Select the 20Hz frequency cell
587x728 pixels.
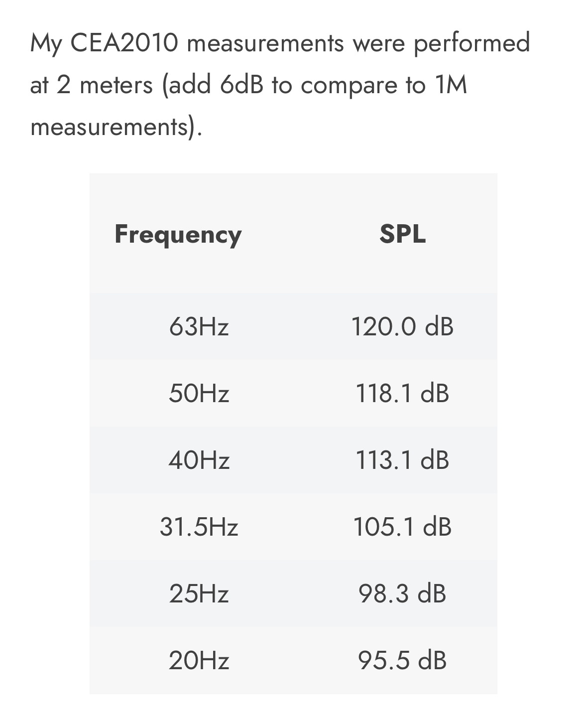pyautogui.click(x=199, y=661)
